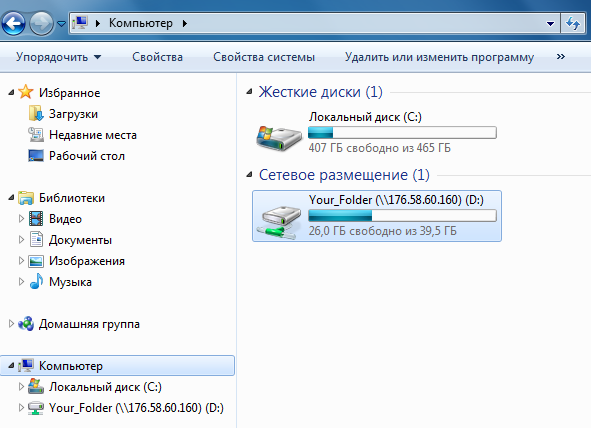
Task: Collapse the Сетевое размещение group
Action: pyautogui.click(x=249, y=175)
